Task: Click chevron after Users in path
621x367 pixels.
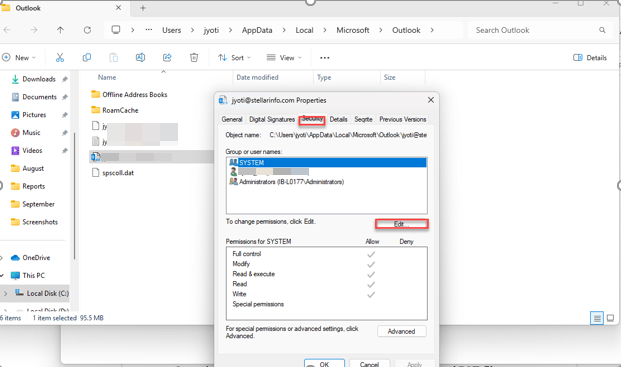Action: pos(192,30)
